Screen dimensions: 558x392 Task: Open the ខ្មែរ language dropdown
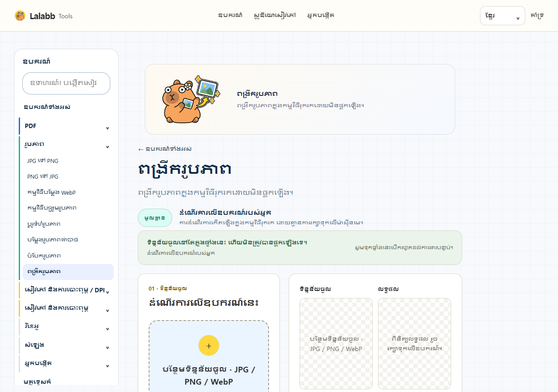[503, 16]
